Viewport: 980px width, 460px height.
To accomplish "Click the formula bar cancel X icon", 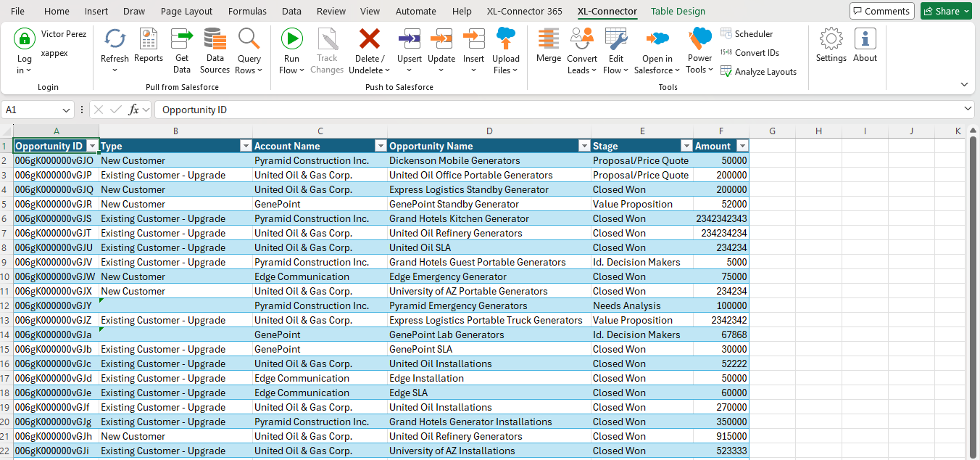I will click(x=99, y=110).
